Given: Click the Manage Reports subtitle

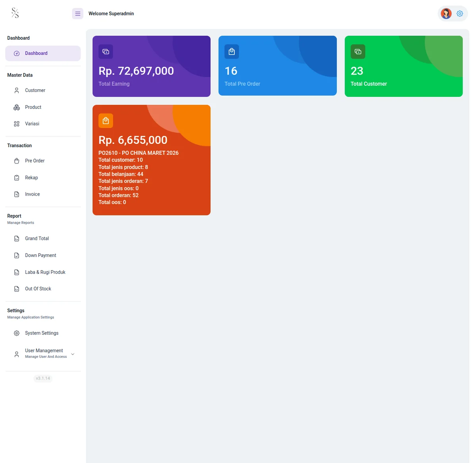Looking at the screenshot, I should (x=21, y=223).
